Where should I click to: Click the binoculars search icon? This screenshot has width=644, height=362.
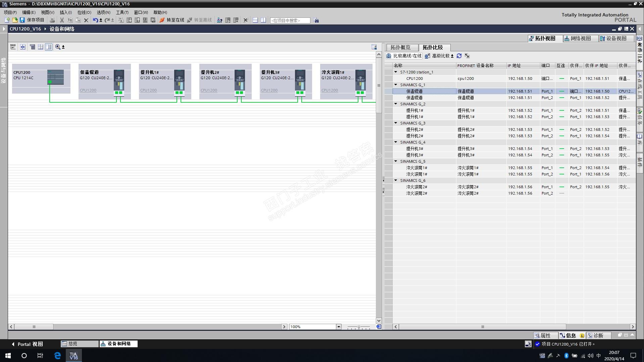tap(316, 20)
